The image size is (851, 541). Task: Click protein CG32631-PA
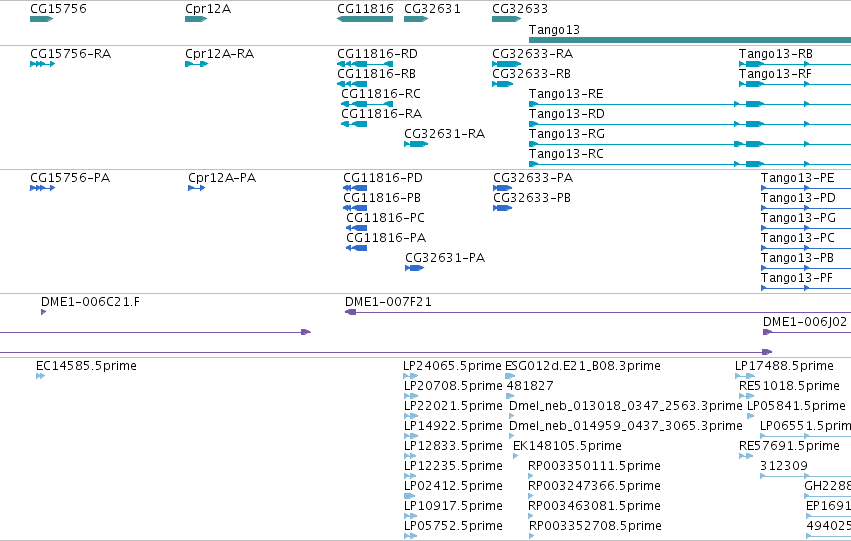click(x=445, y=258)
